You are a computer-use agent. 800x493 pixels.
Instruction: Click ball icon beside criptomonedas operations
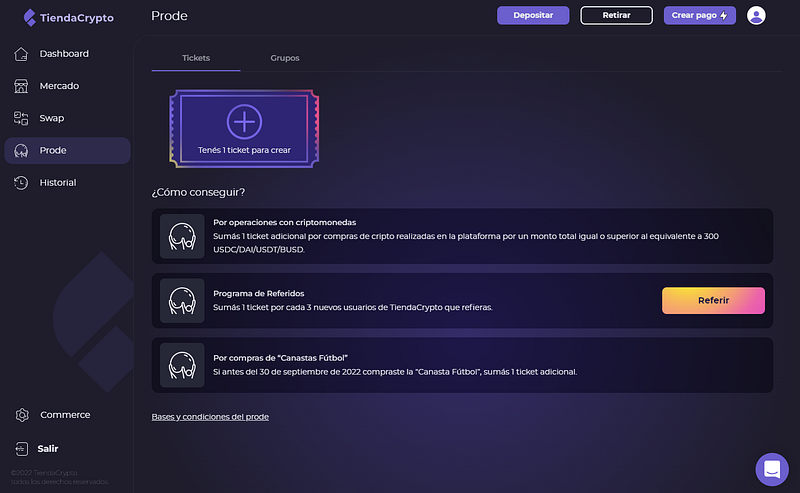pos(182,236)
